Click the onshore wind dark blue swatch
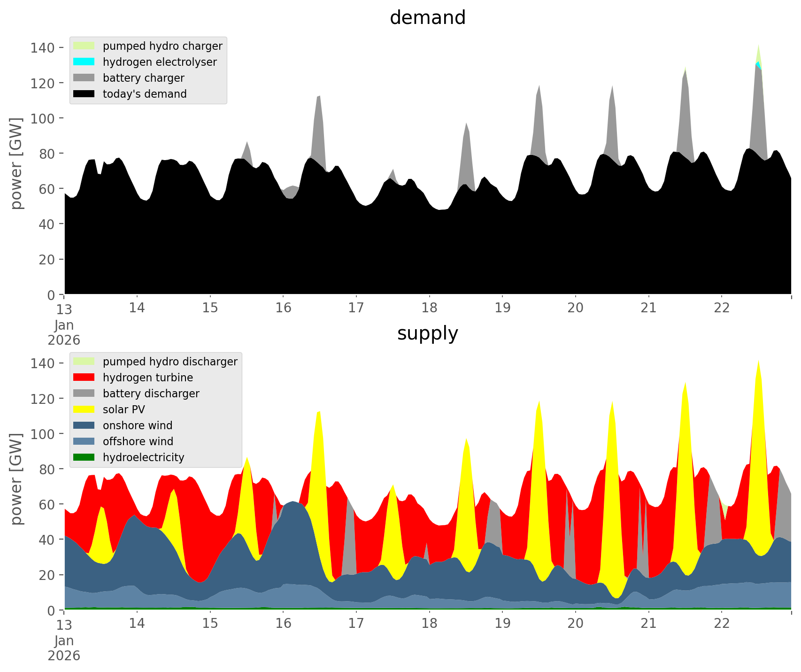 pos(84,425)
